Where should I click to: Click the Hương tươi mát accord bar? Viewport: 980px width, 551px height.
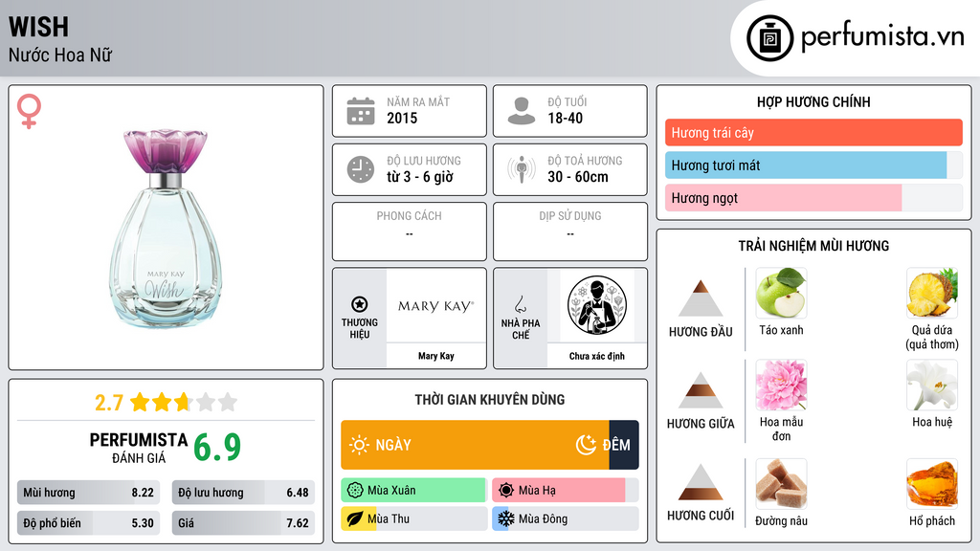[x=813, y=165]
